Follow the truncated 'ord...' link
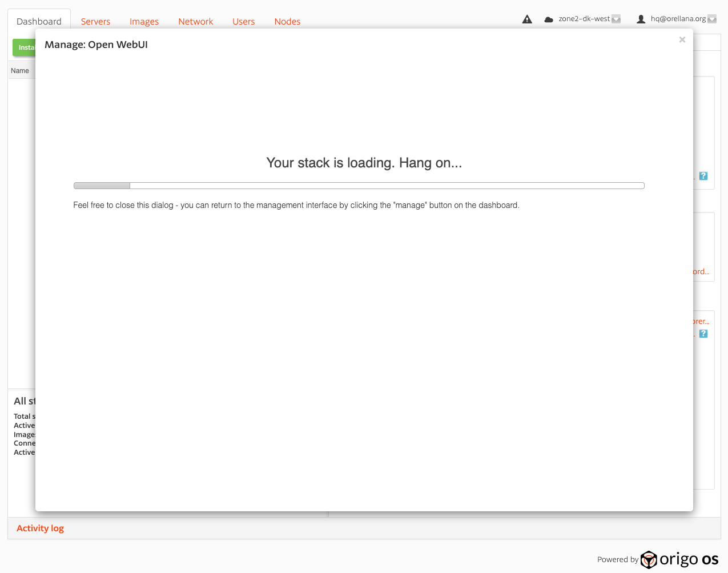The height and width of the screenshot is (573, 728). coord(701,272)
